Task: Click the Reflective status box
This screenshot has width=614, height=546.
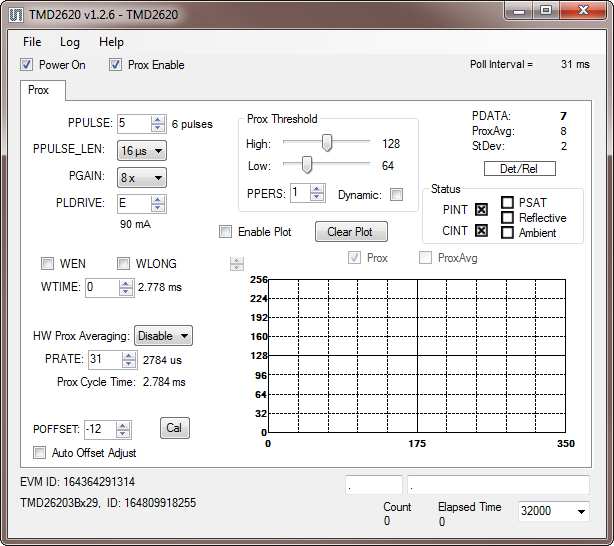Action: [507, 217]
